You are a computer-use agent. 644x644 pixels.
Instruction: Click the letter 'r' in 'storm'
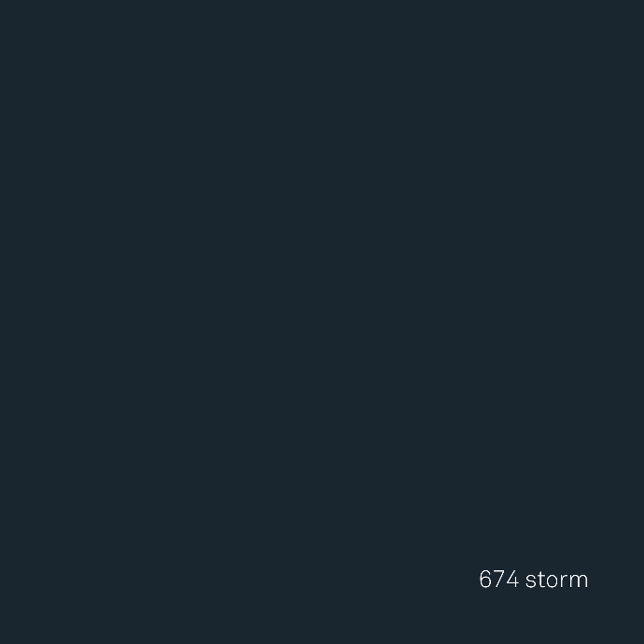[x=566, y=581]
